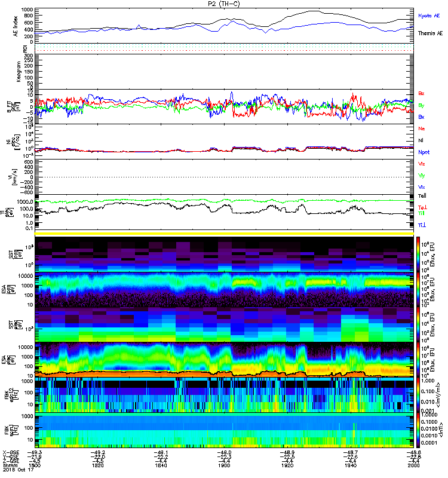Click the Y-GSE value -22.3
Viewport: 448px width, 478px height.
click(224, 457)
